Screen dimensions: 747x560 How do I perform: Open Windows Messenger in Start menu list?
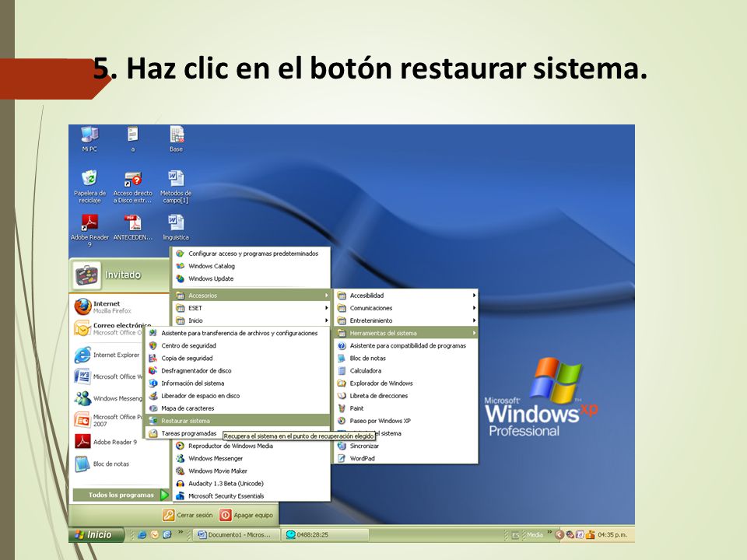coord(107,398)
